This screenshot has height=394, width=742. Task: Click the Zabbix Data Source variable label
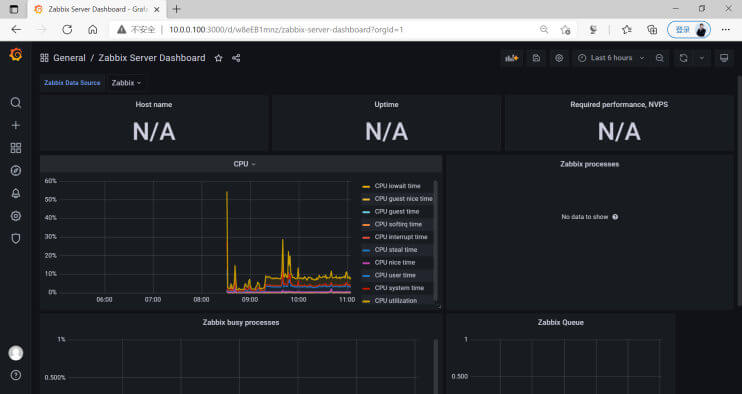(x=72, y=83)
